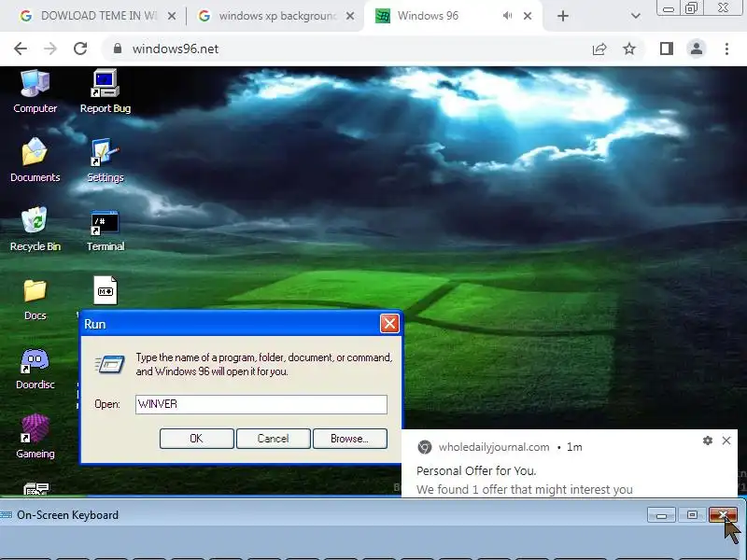Image resolution: width=747 pixels, height=560 pixels.
Task: Share this page using share icon
Action: click(x=599, y=49)
